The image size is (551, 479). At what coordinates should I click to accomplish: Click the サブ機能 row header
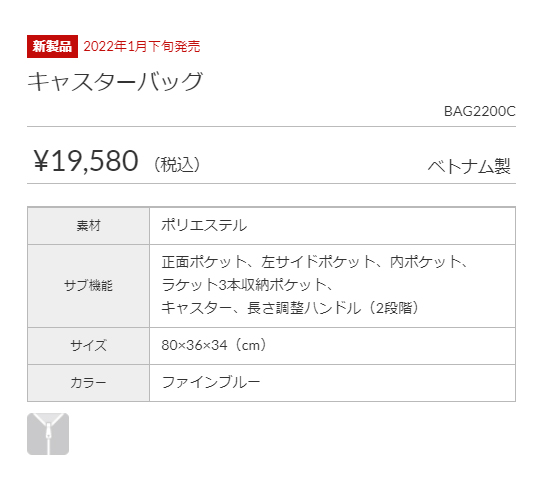click(x=89, y=286)
